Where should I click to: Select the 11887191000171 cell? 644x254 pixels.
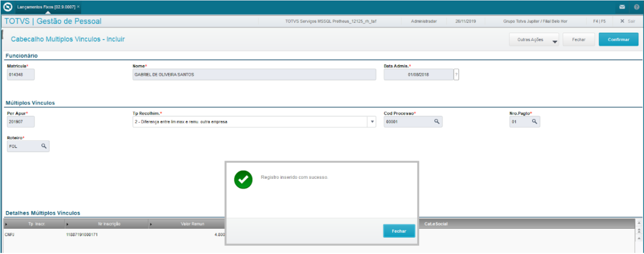(x=82, y=235)
